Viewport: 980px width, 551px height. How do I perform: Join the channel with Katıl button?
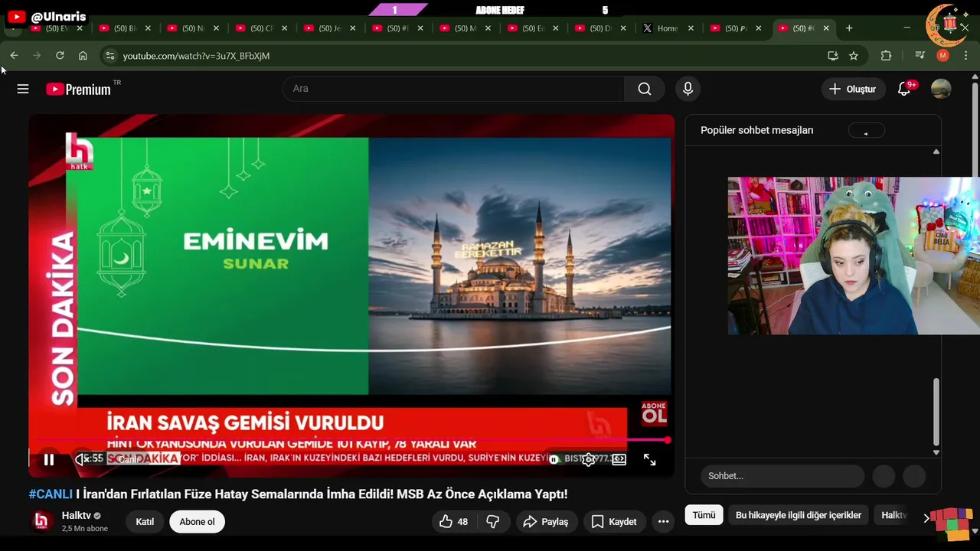coord(145,522)
